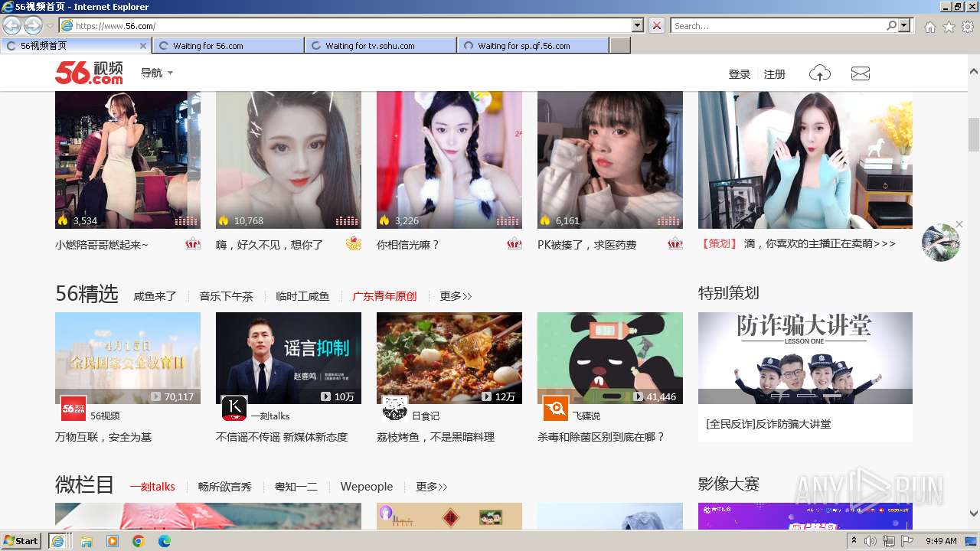The width and height of the screenshot is (980, 551).
Task: Expand the address bar history dropdown
Action: 638,25
